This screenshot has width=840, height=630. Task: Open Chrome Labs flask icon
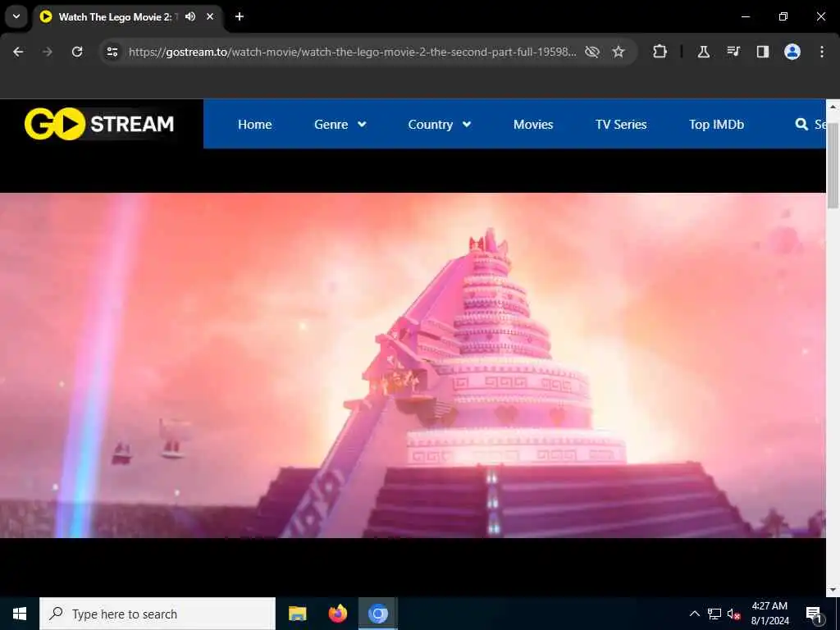(x=703, y=52)
